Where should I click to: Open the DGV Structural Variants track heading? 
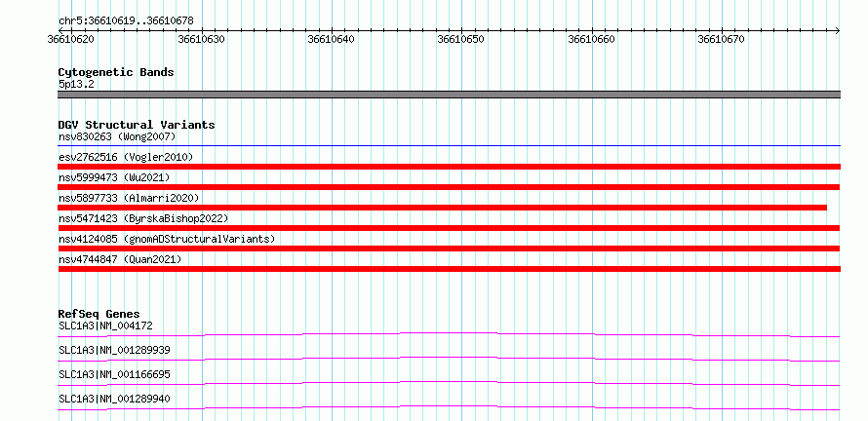pos(137,125)
